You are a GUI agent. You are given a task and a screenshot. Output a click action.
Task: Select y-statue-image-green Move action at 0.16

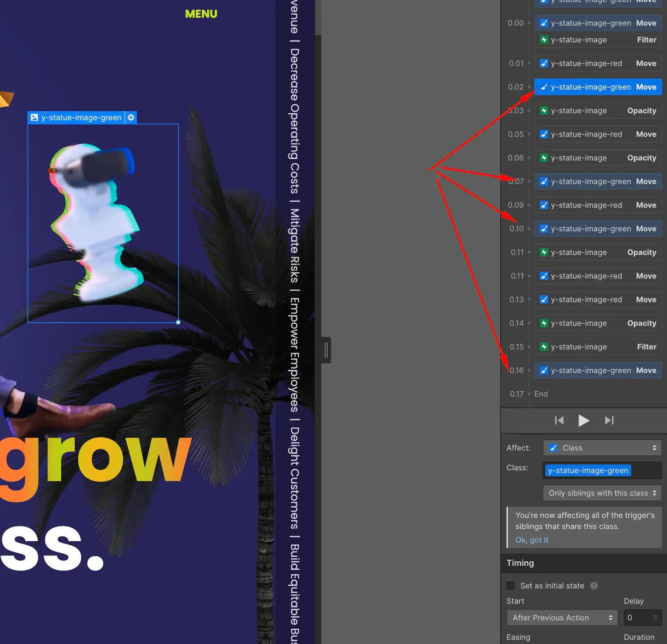[598, 370]
